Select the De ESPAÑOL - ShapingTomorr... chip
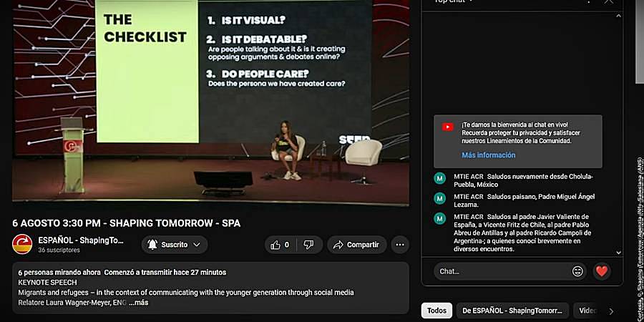Screen dimensions: 644x322 [512, 311]
